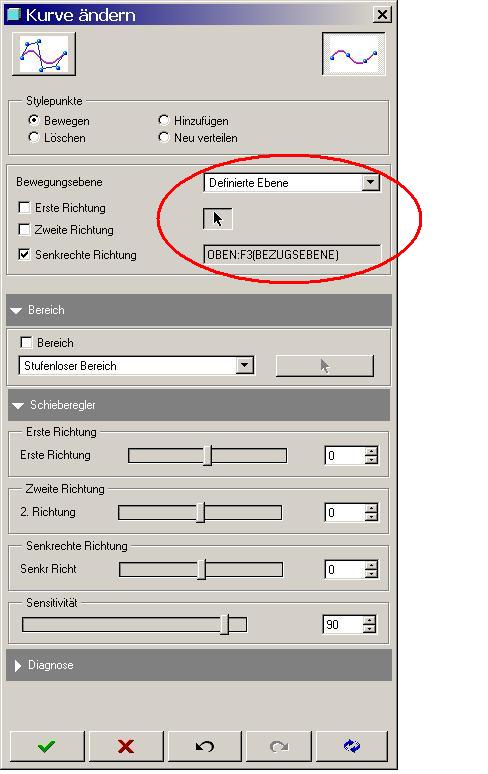Click the blue repeat arrows button

[x=352, y=746]
